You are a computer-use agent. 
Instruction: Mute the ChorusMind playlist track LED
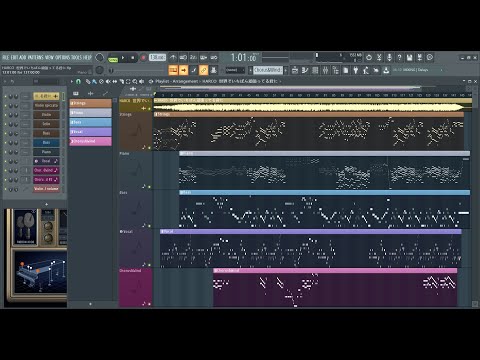pyautogui.click(x=149, y=304)
